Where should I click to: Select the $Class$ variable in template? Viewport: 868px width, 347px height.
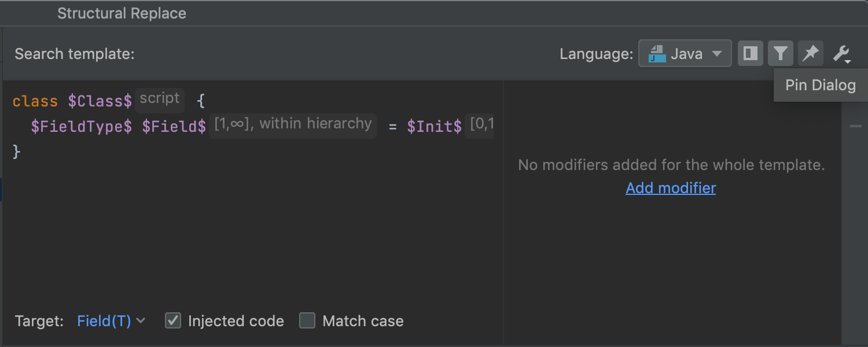pos(100,101)
